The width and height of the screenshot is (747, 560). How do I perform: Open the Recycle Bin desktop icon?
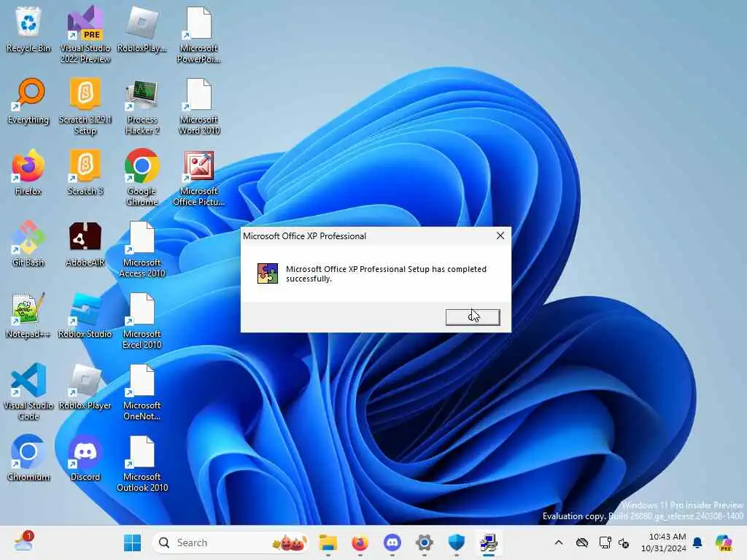[x=28, y=29]
